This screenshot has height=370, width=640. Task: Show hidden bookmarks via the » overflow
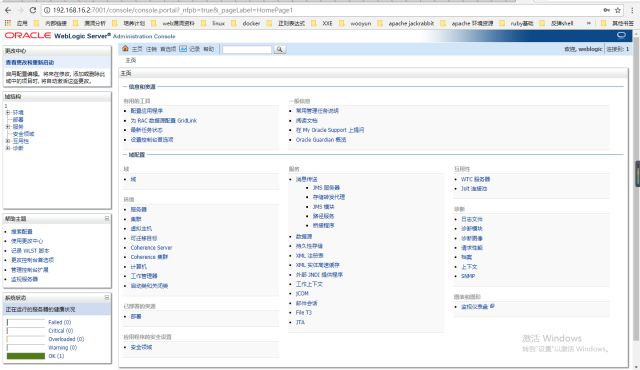tap(589, 23)
